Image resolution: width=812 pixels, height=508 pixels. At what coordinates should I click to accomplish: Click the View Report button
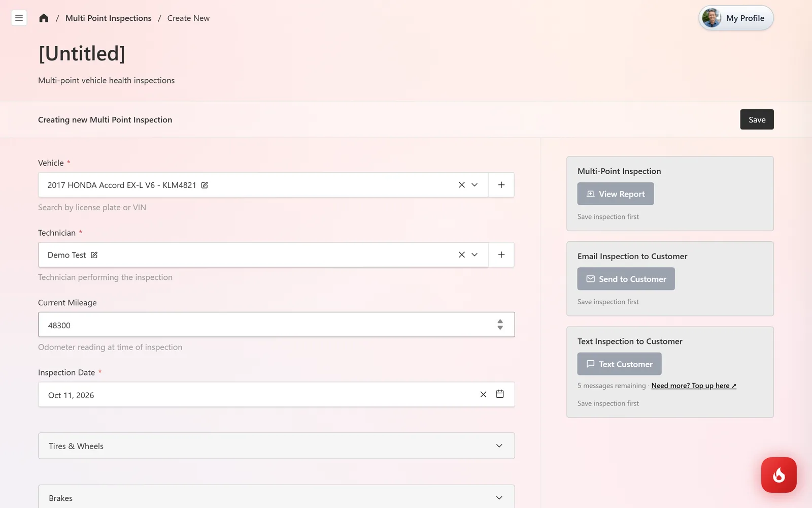tap(616, 194)
